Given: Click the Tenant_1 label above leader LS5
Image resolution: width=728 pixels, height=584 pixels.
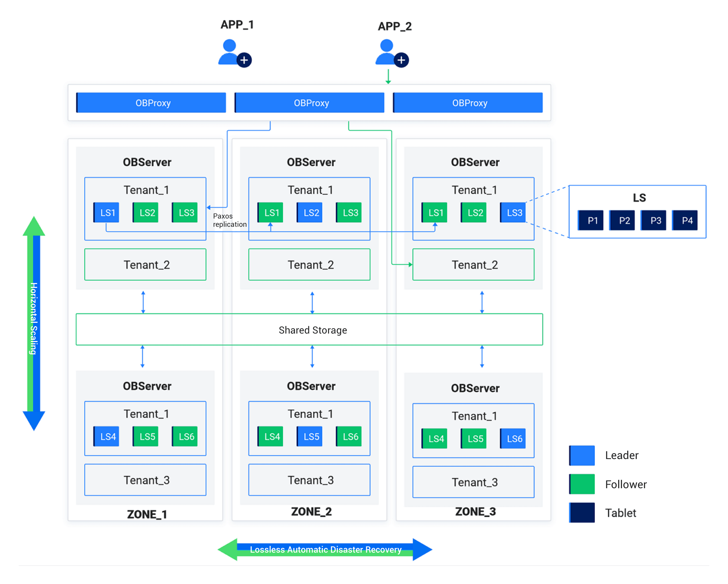Looking at the screenshot, I should [x=310, y=414].
